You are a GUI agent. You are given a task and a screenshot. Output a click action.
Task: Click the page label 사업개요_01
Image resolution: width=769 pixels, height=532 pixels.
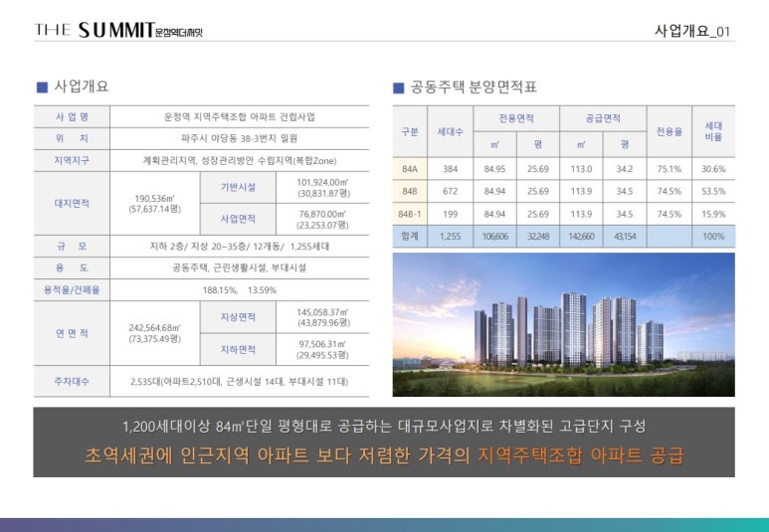point(692,32)
